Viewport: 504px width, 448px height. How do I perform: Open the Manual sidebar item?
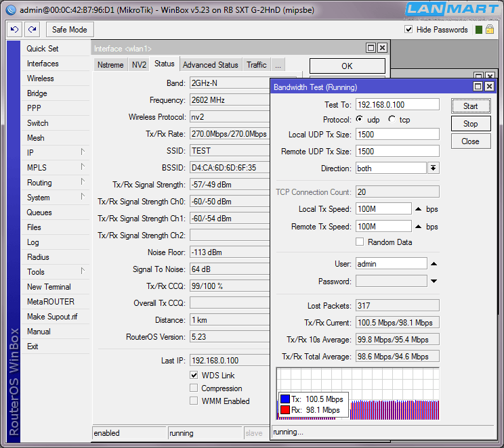pos(56,332)
